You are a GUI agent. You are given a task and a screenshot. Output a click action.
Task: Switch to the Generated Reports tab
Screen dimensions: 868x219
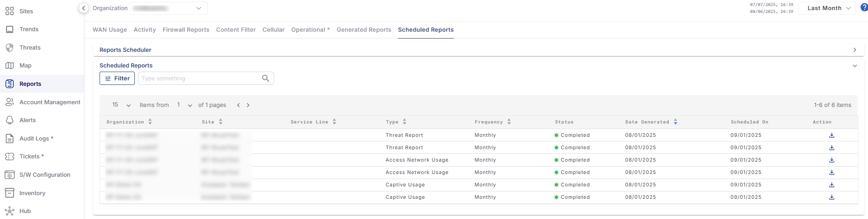coord(364,30)
